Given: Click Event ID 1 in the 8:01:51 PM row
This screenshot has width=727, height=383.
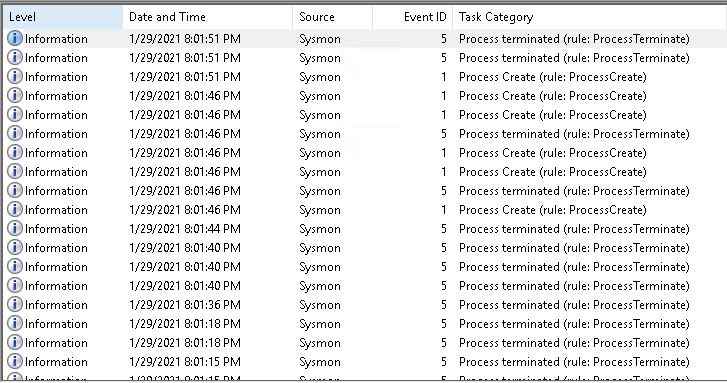Looking at the screenshot, I should pyautogui.click(x=444, y=77).
